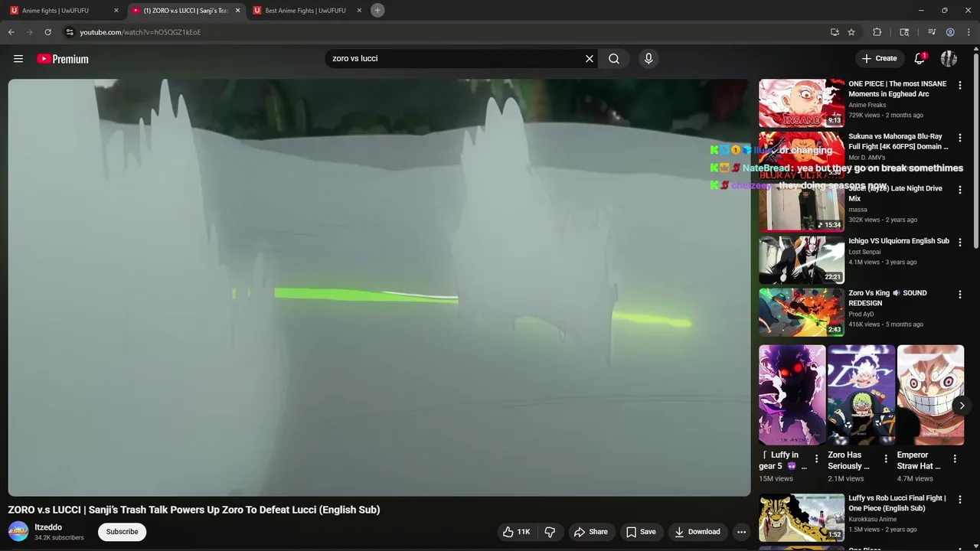Open Late Night Drive Mix thumbnail

point(802,207)
